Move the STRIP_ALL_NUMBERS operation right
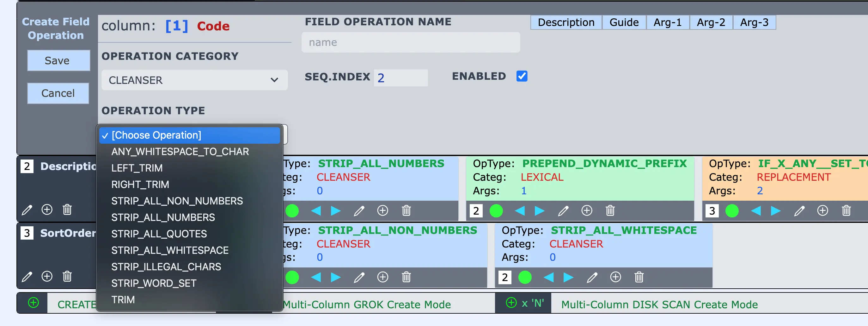Image resolution: width=868 pixels, height=326 pixels. [336, 211]
